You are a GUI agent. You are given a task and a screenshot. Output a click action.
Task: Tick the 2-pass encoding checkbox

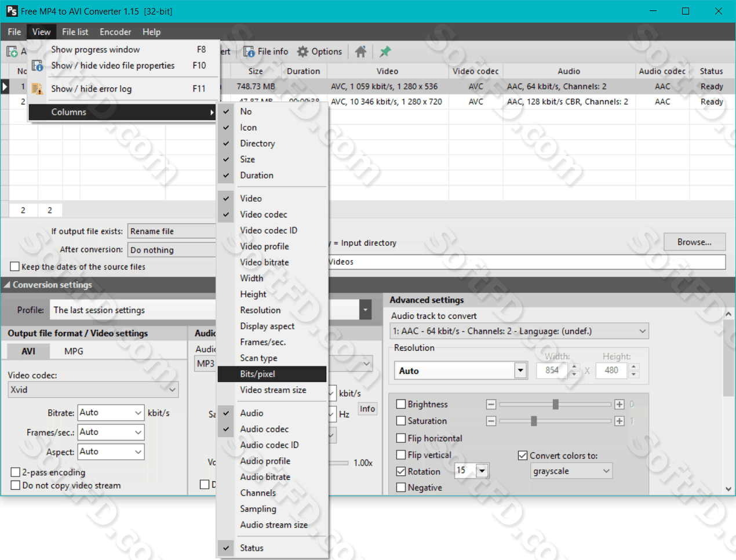(16, 472)
